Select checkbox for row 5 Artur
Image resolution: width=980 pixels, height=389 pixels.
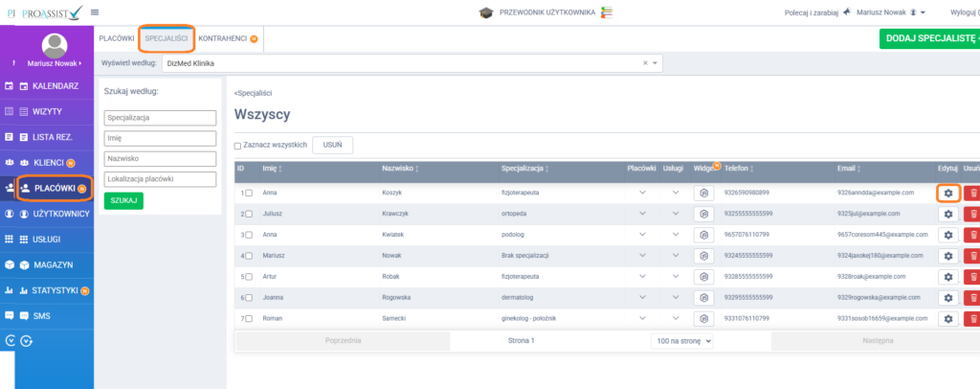point(249,277)
